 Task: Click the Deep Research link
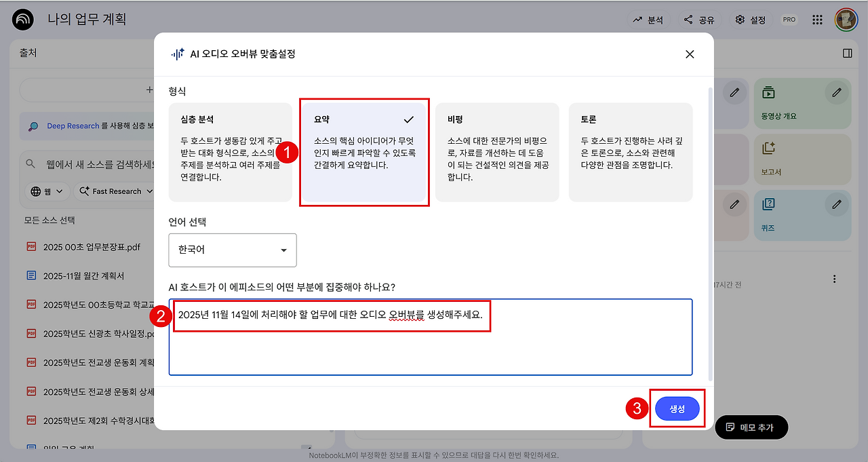pos(73,126)
